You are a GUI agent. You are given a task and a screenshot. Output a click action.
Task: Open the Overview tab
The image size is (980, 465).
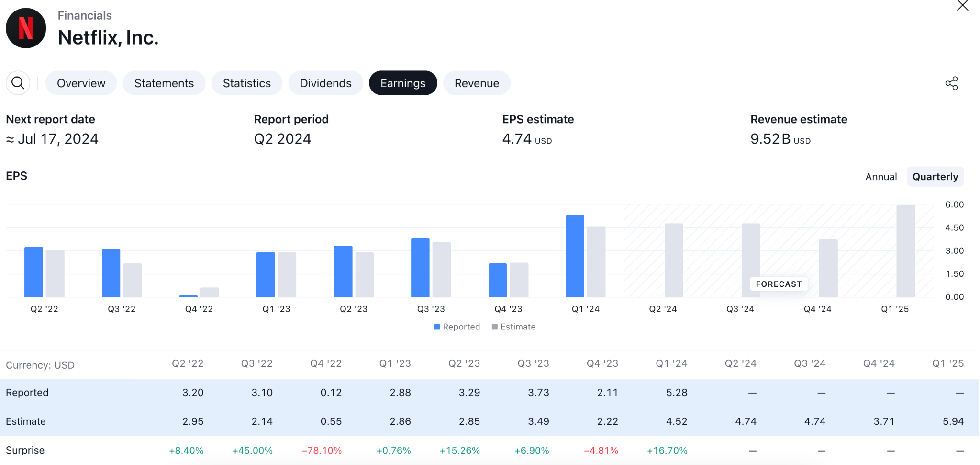[x=81, y=83]
